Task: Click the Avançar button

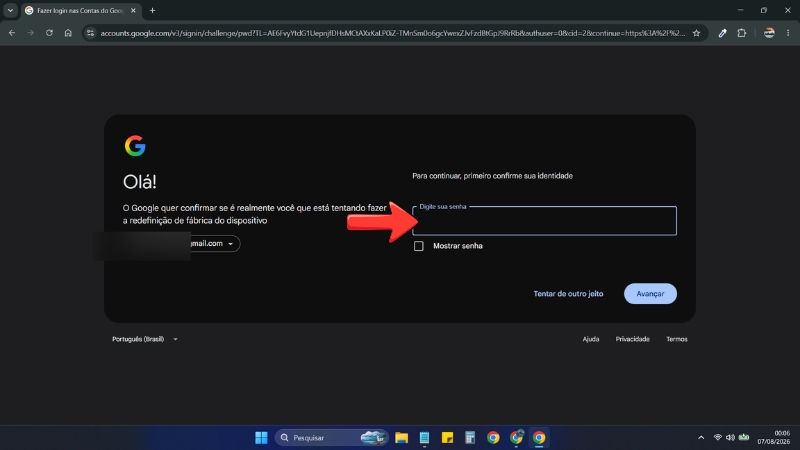Action: click(650, 293)
